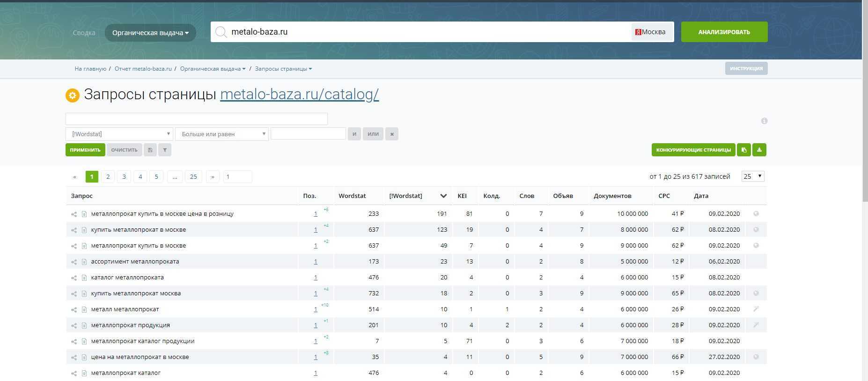Click the green download export icon
Image resolution: width=868 pixels, height=381 pixels.
[x=759, y=150]
